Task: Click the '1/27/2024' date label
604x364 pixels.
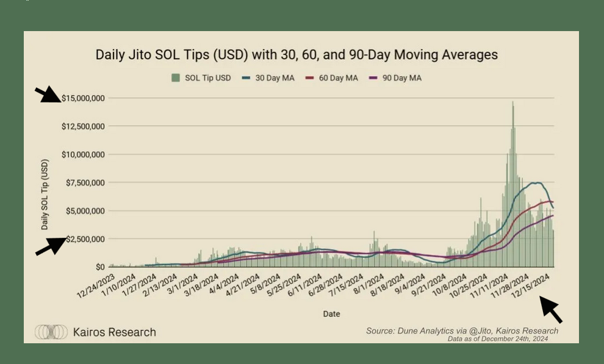Action: click(140, 285)
